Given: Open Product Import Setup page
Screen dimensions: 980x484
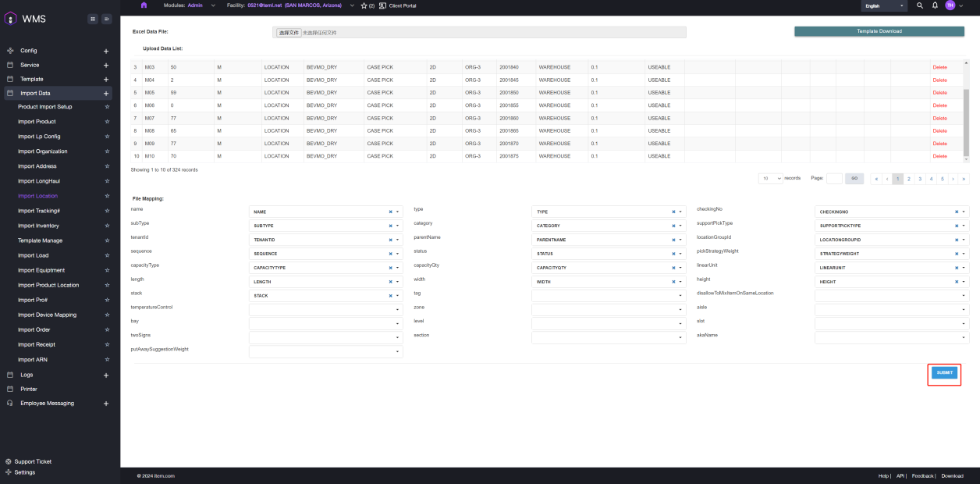Looking at the screenshot, I should click(45, 107).
